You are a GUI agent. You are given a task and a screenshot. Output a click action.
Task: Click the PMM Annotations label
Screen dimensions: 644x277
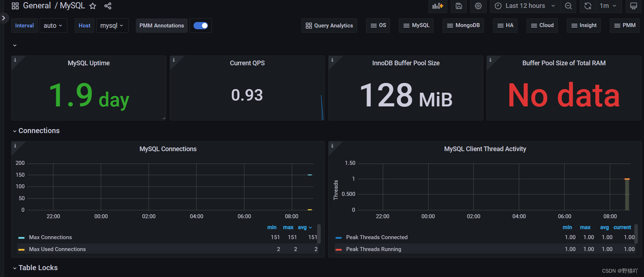(162, 26)
